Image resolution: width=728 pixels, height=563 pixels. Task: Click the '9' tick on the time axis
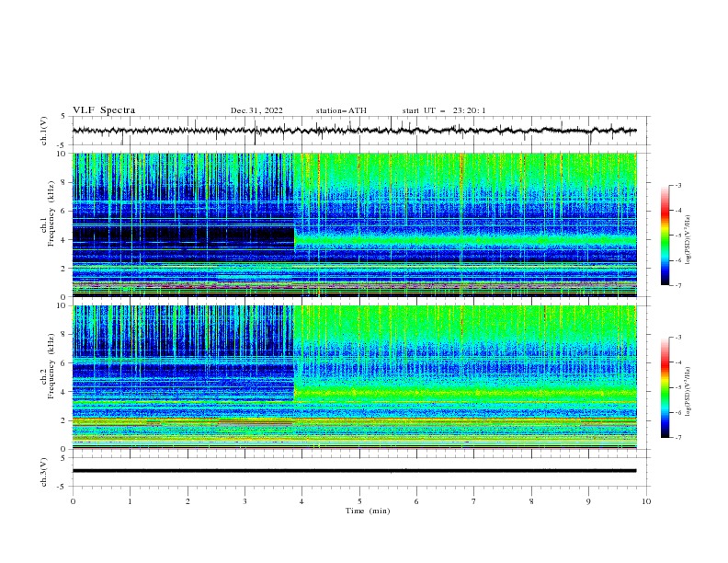588,501
